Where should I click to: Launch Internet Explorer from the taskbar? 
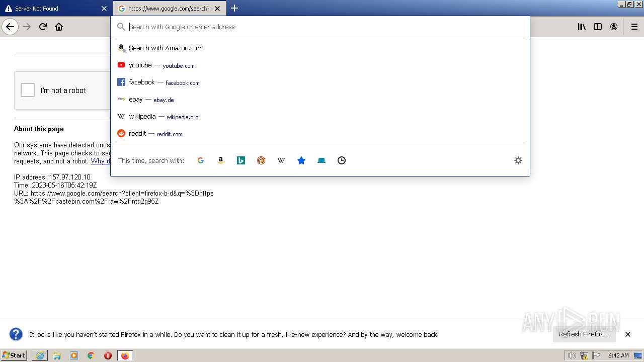[x=40, y=355]
